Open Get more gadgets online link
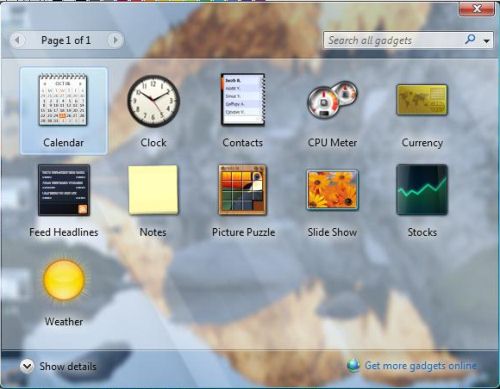Viewport: 500px width, 389px height. click(x=420, y=366)
